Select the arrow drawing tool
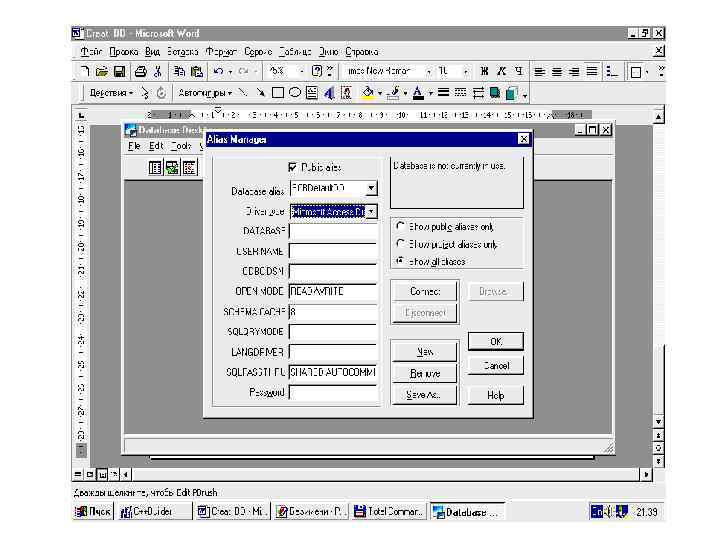Image resolution: width=720 pixels, height=540 pixels. click(x=260, y=93)
